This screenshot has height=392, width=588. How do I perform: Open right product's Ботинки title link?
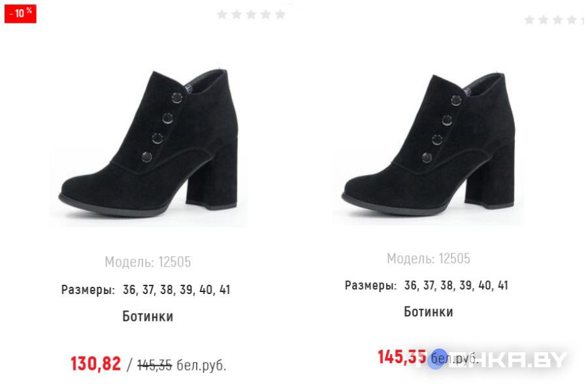[429, 312]
